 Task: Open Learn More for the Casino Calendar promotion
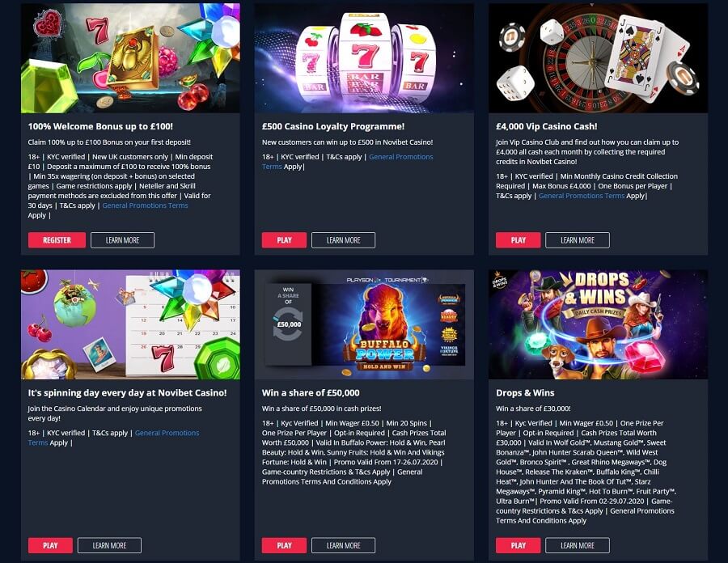pyautogui.click(x=109, y=545)
